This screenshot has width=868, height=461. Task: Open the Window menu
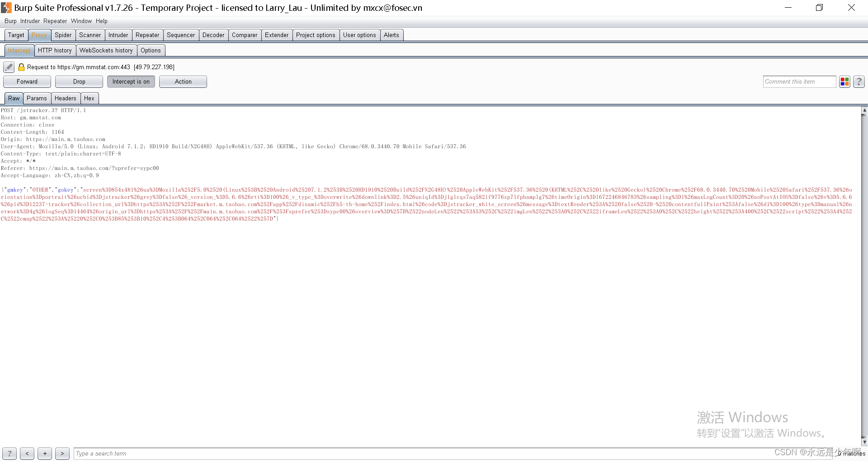click(x=81, y=21)
